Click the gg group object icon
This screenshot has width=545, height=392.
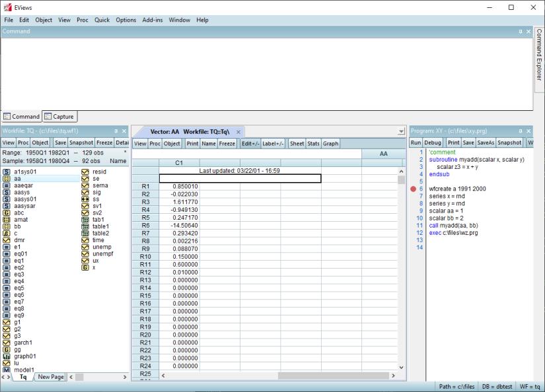6,349
